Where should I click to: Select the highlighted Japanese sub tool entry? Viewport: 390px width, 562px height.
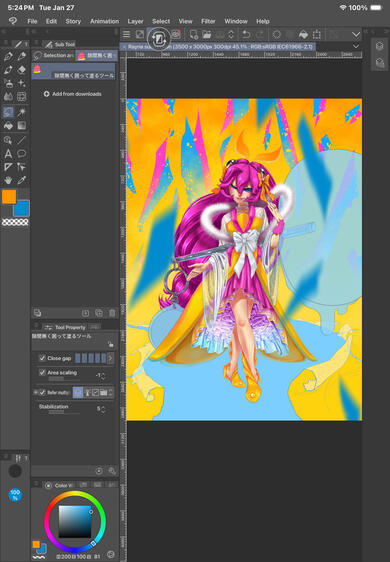pyautogui.click(x=74, y=71)
